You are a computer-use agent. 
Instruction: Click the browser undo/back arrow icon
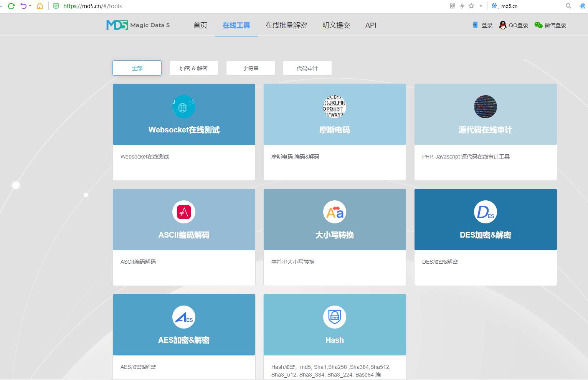point(24,6)
